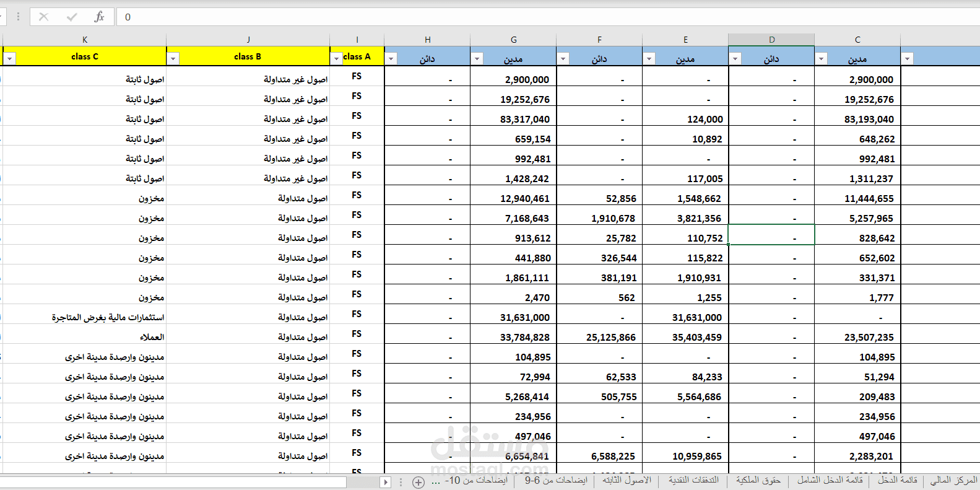Click cell with value 12,940,461

pyautogui.click(x=514, y=196)
